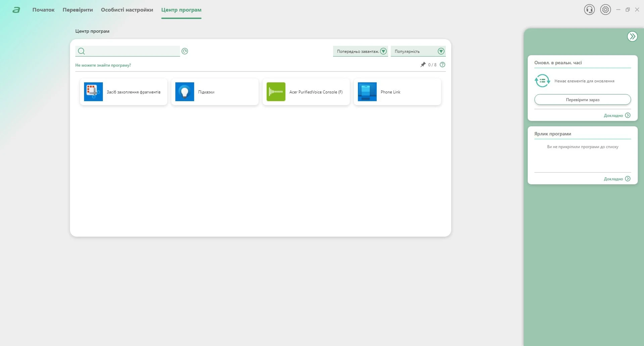The height and width of the screenshot is (346, 644).
Task: Open the Початок tab
Action: tap(43, 10)
